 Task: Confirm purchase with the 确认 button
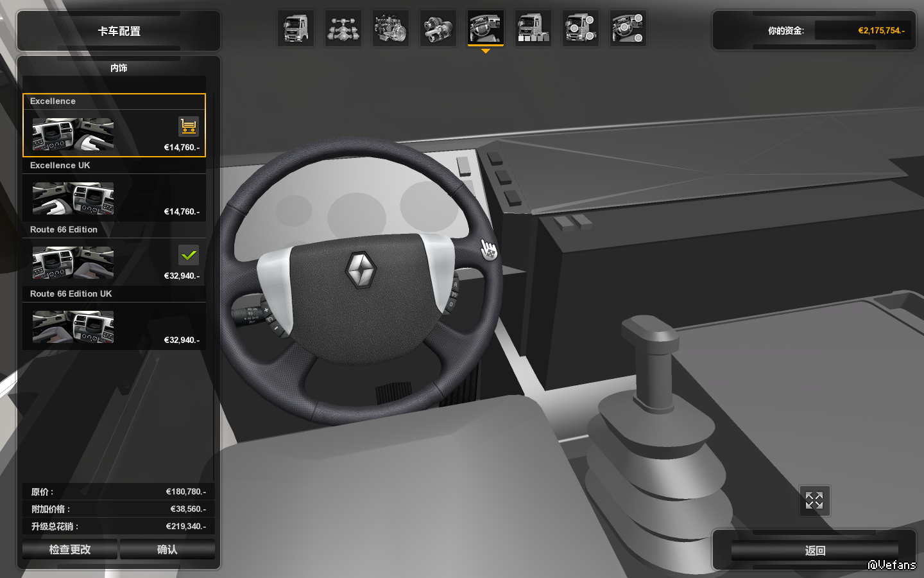coord(167,550)
